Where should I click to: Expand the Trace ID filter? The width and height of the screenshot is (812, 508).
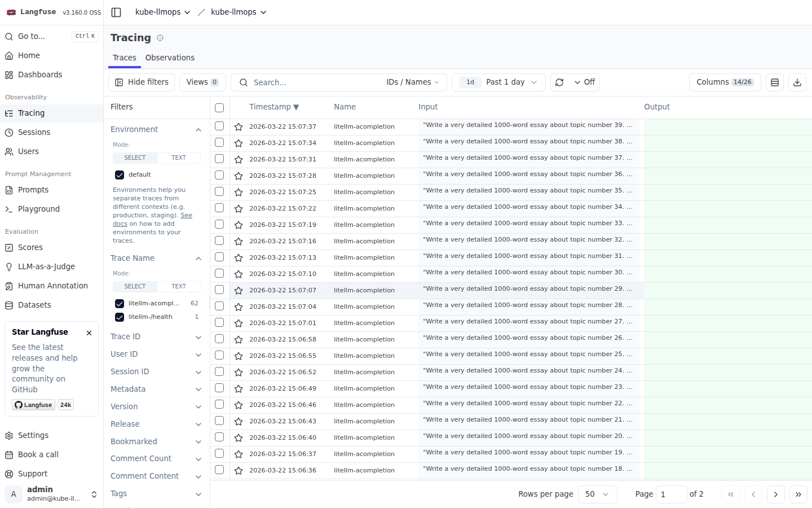pos(156,336)
